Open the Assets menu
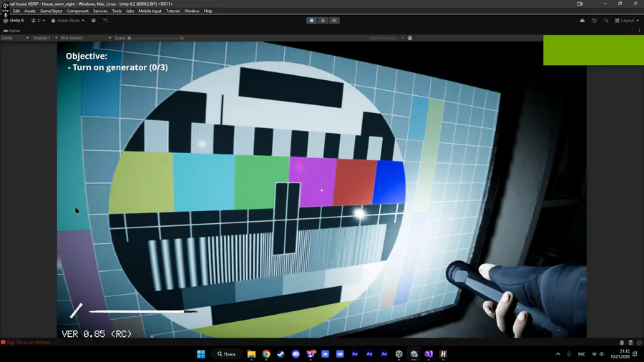The height and width of the screenshot is (362, 644). [x=30, y=11]
